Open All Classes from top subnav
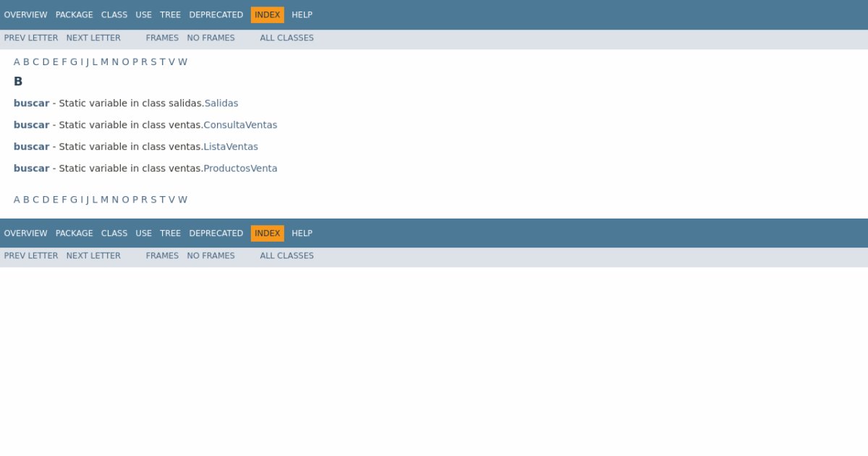 tap(286, 38)
